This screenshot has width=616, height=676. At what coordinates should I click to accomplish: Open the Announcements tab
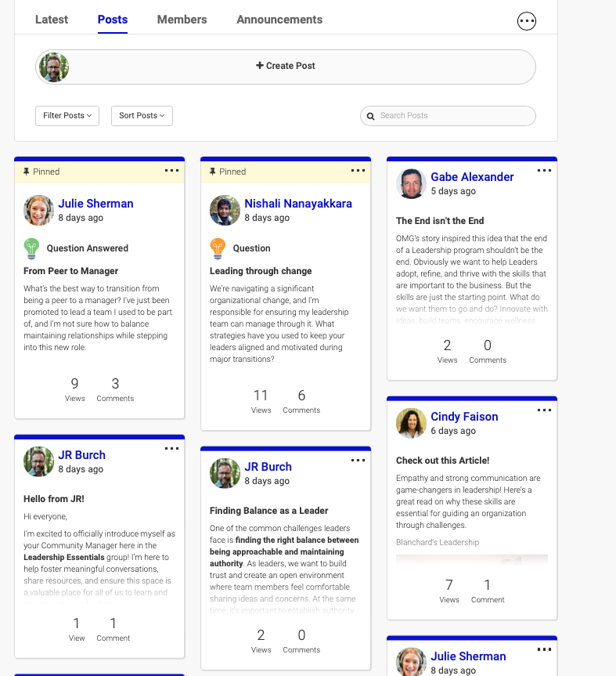tap(279, 20)
